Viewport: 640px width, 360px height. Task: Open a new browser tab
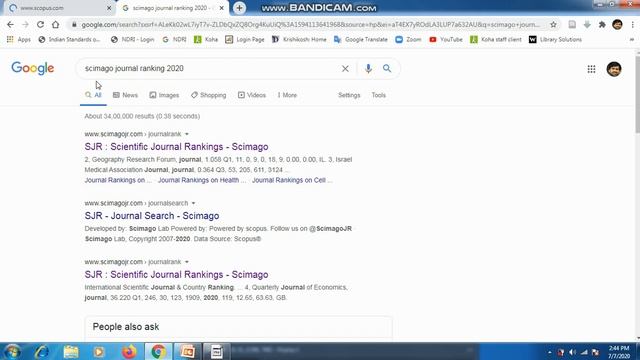(240, 8)
